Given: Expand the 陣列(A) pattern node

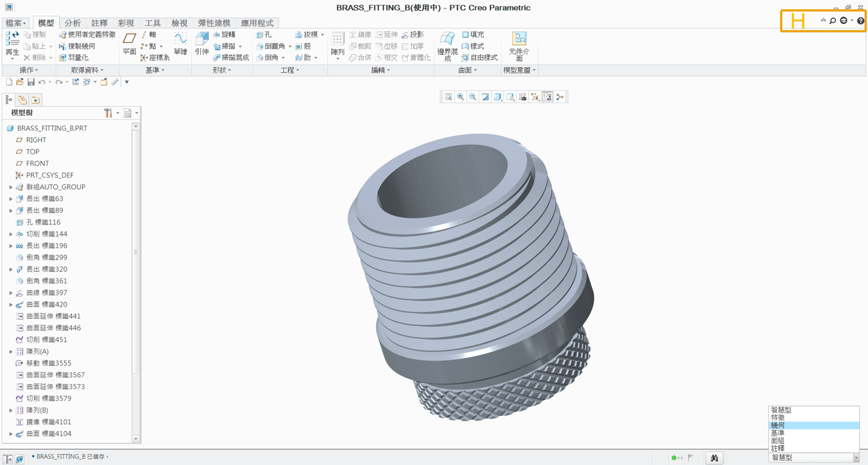Looking at the screenshot, I should 11,352.
